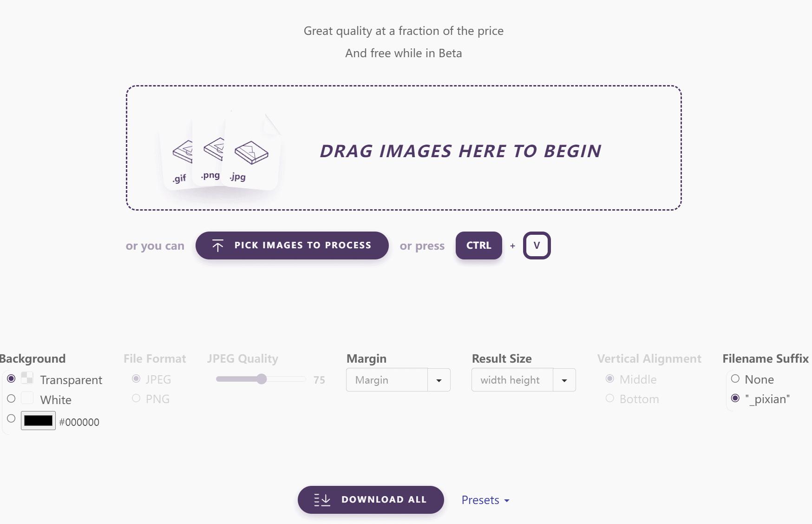
Task: Click the download list icon
Action: click(x=322, y=500)
